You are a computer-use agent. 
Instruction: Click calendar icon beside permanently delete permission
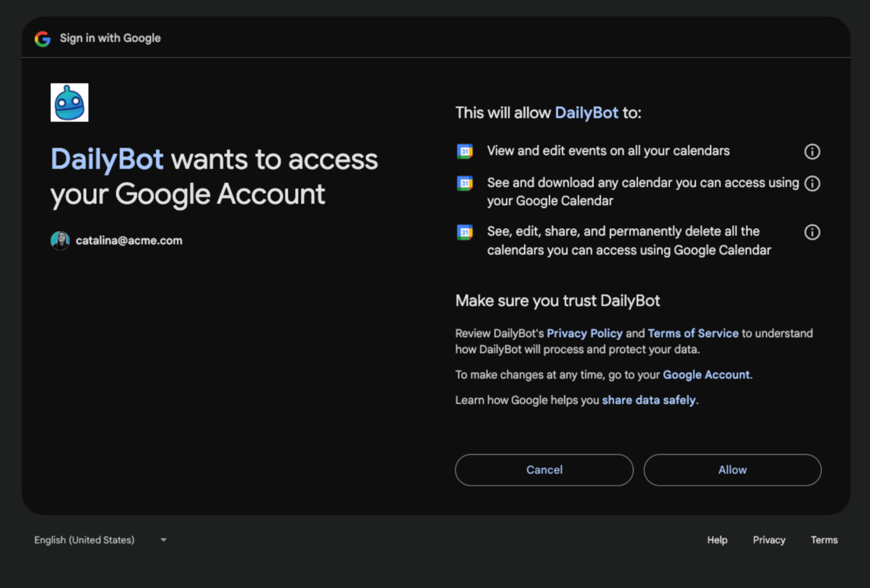click(465, 232)
